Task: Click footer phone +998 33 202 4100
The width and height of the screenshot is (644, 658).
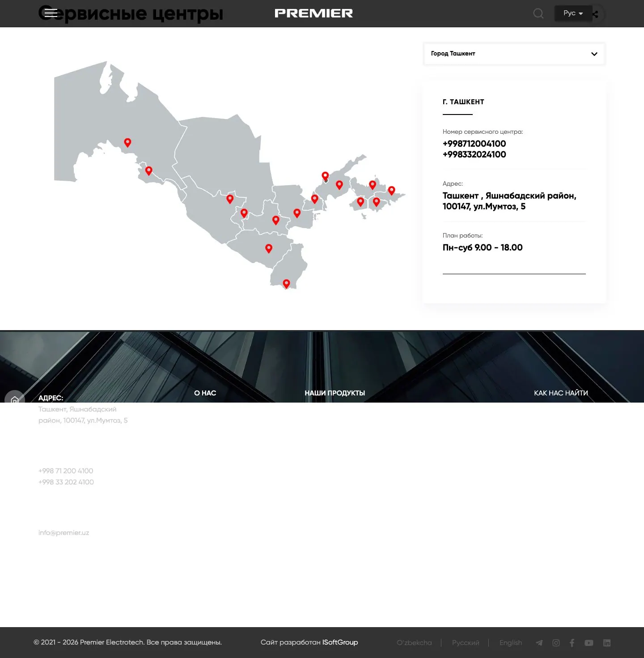Action: [x=66, y=482]
